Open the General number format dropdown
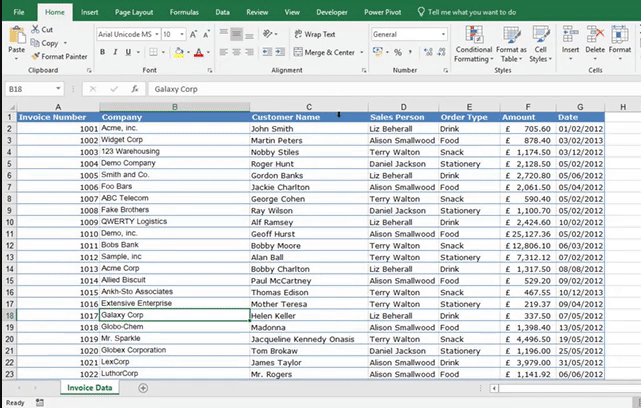 443,34
